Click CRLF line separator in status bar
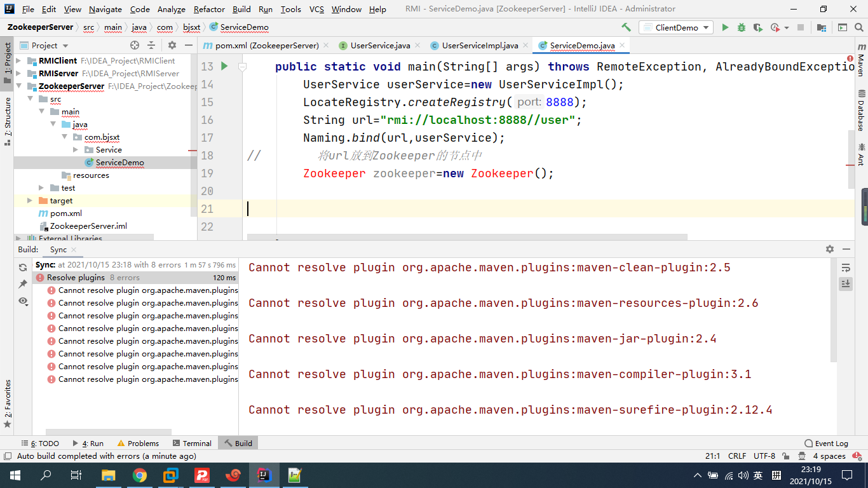 pyautogui.click(x=737, y=456)
